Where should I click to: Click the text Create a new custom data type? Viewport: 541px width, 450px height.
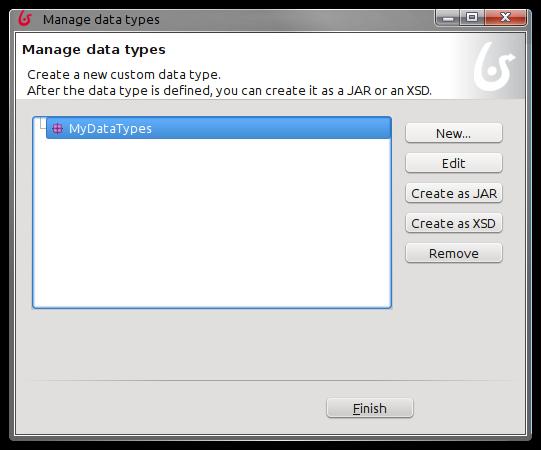124,75
